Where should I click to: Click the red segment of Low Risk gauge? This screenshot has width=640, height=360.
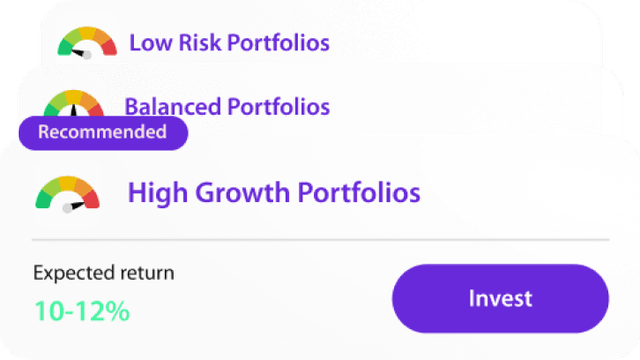109,47
